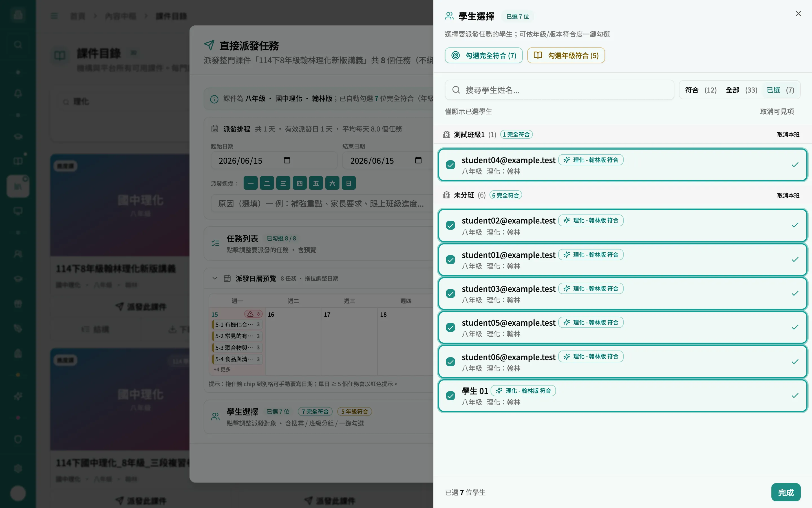812x508 pixels.
Task: Click the +4 更多 link on day 15
Action: point(222,370)
